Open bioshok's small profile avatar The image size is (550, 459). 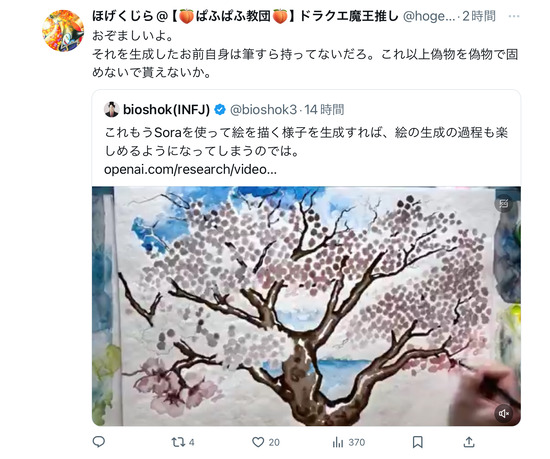tap(112, 109)
